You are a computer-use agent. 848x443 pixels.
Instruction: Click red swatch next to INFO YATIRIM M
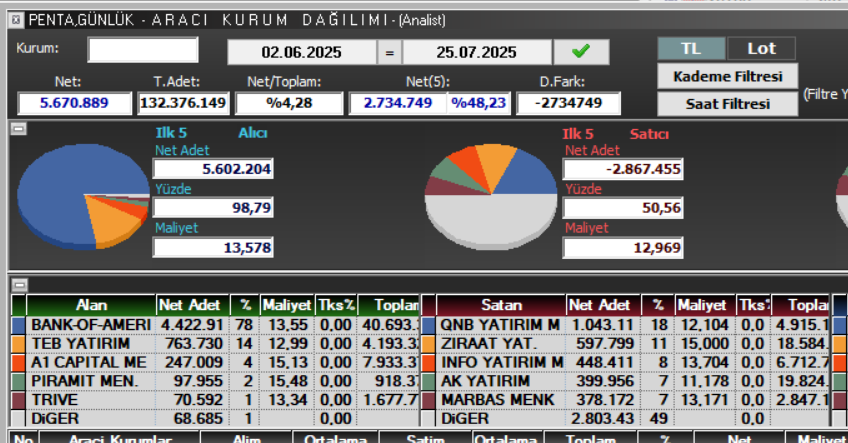(x=428, y=362)
